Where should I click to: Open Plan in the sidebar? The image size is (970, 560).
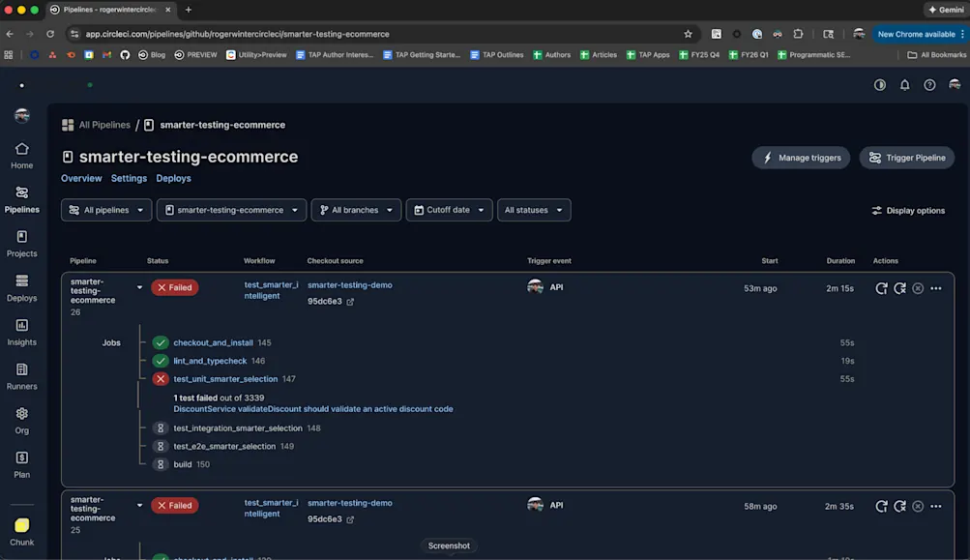point(21,464)
